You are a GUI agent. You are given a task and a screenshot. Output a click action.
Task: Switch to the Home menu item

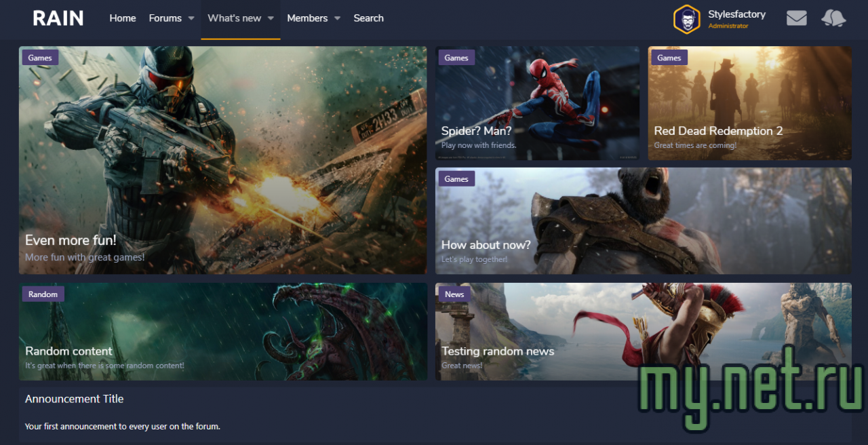(x=122, y=18)
